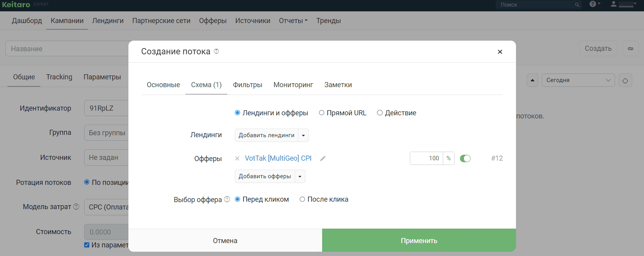Expand the Добавить лендинги dropdown arrow

[x=303, y=135]
